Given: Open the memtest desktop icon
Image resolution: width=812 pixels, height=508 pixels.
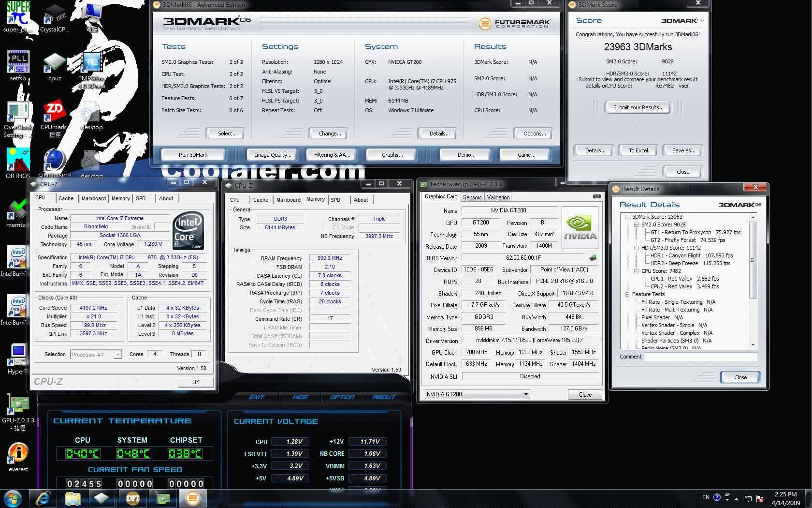Looking at the screenshot, I should pos(17,213).
